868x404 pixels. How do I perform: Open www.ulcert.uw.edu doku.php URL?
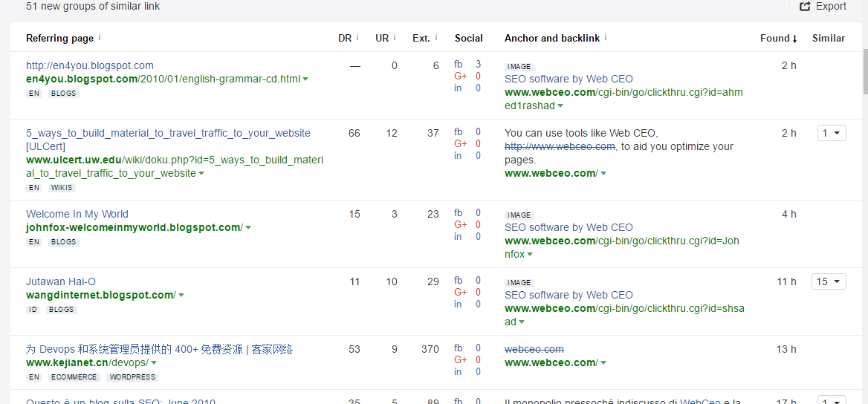point(175,166)
